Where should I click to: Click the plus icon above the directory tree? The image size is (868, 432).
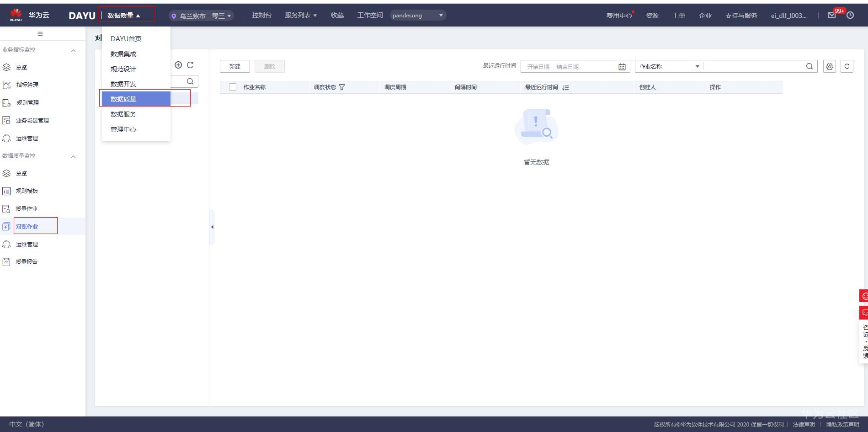click(x=178, y=65)
